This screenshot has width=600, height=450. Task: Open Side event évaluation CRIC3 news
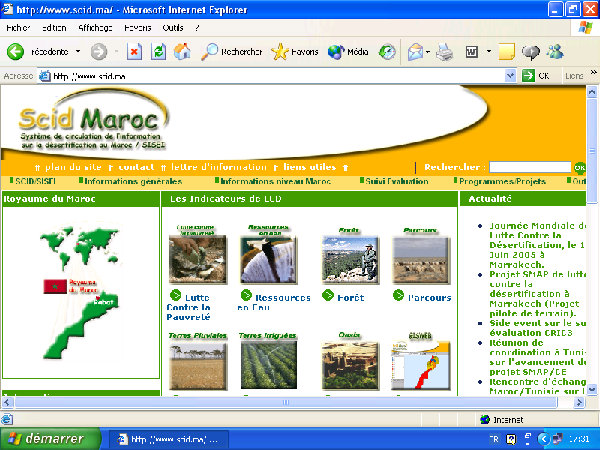tap(537, 328)
